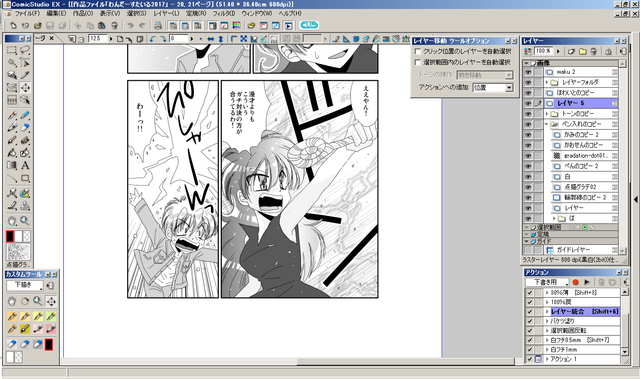Select the fill bucket tool

(x=11, y=153)
